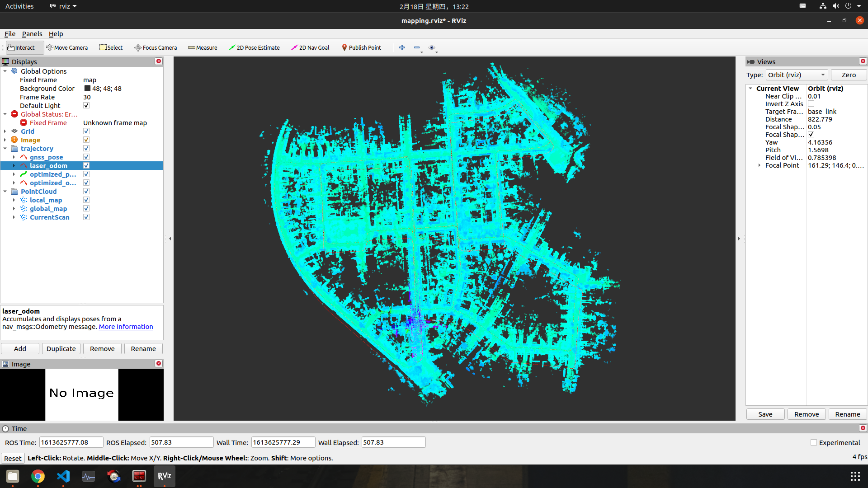Expand the Grid display node
Screen dimensions: 868x488
(x=5, y=131)
